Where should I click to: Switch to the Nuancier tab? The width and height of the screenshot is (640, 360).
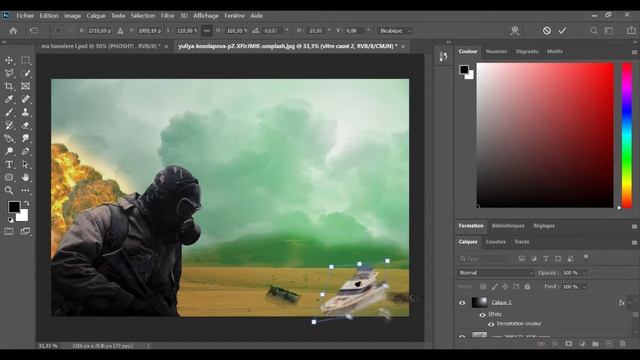[x=496, y=51]
